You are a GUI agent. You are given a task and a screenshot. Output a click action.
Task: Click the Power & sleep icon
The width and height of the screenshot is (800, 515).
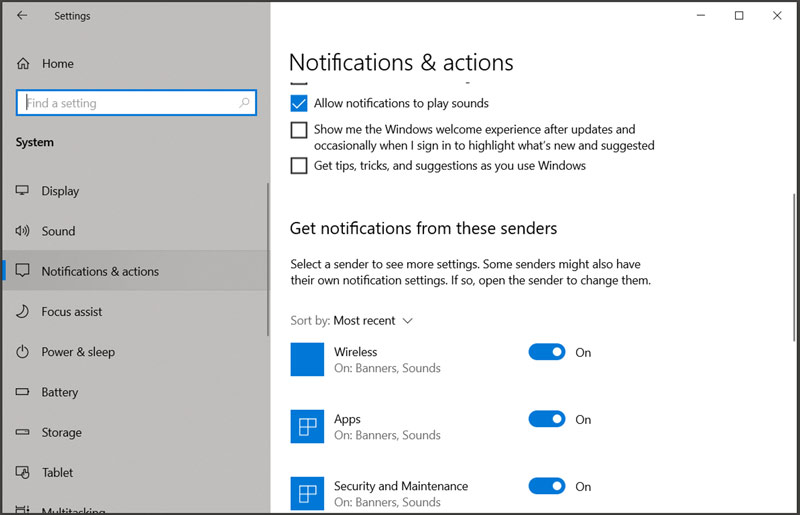pos(22,352)
